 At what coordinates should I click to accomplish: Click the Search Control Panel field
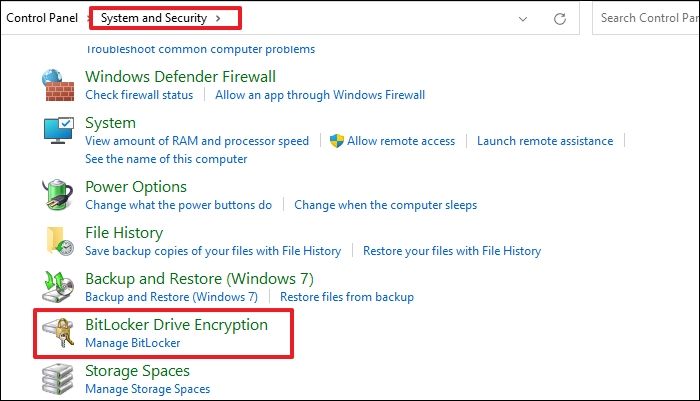click(x=648, y=18)
